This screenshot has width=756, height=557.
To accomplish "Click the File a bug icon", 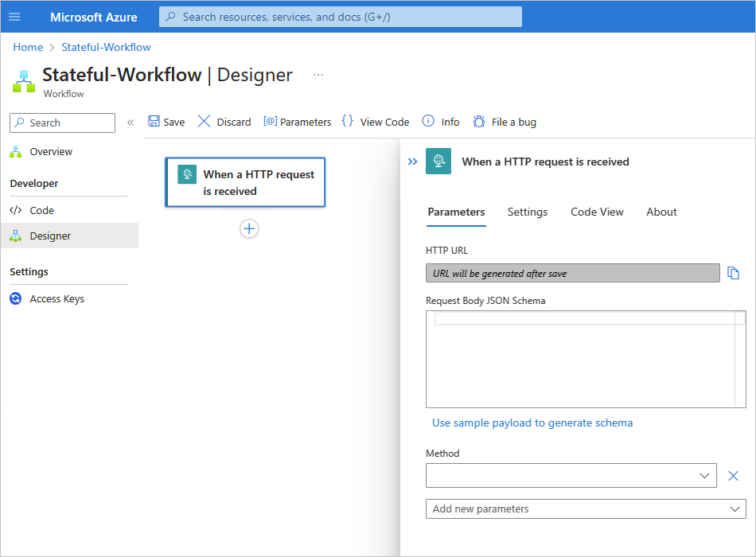I will (479, 122).
